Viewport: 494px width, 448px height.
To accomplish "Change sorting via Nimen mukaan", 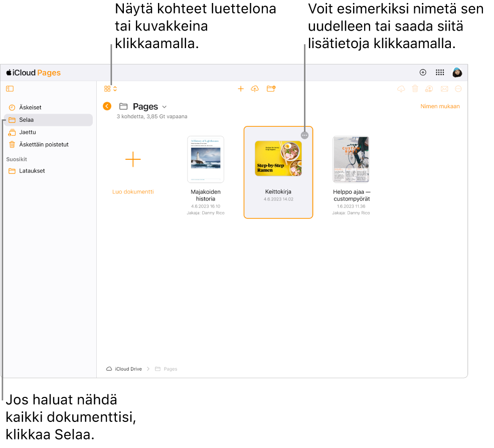I will click(x=440, y=106).
